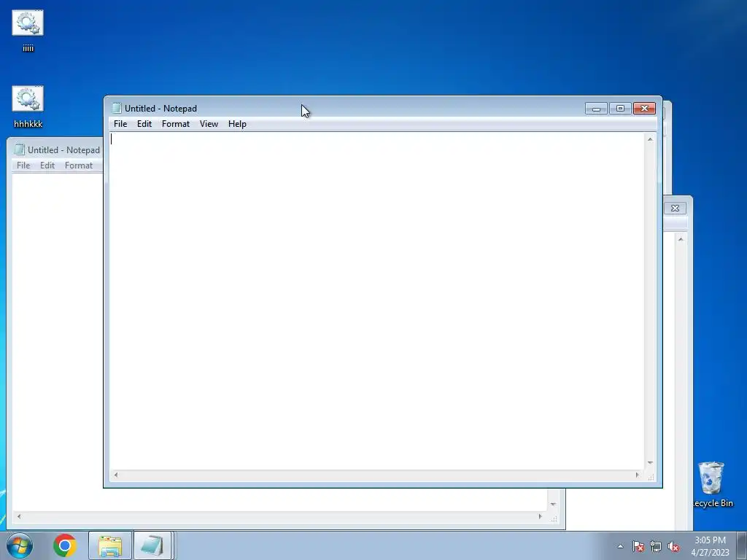Click right background window scroll up arrow
The height and width of the screenshot is (560, 747).
[681, 239]
